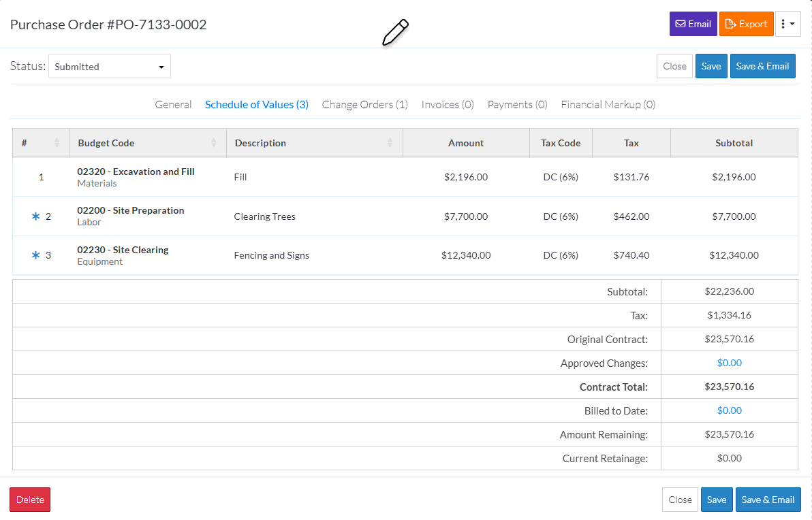Click the Billed to Date $0.00 link
The height and width of the screenshot is (520, 812).
(729, 411)
